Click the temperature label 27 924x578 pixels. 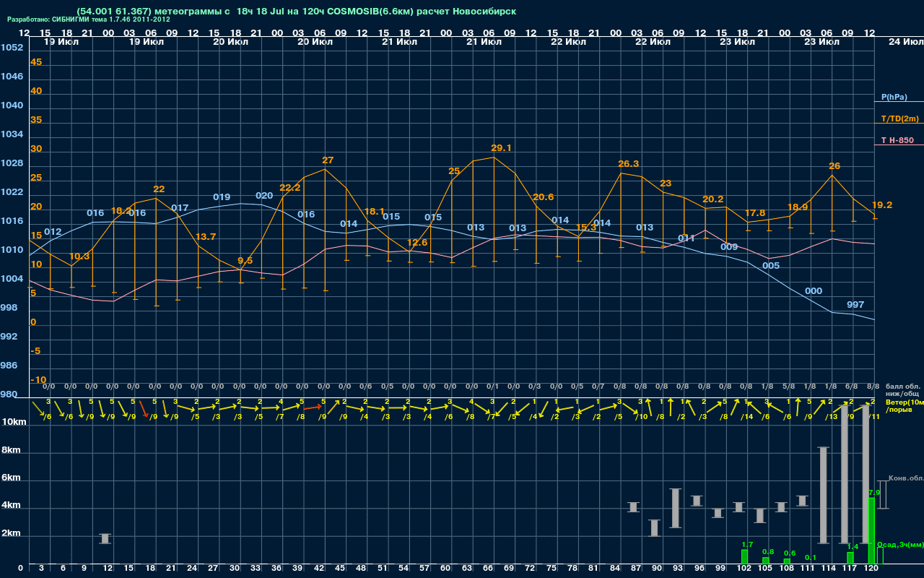coord(328,160)
